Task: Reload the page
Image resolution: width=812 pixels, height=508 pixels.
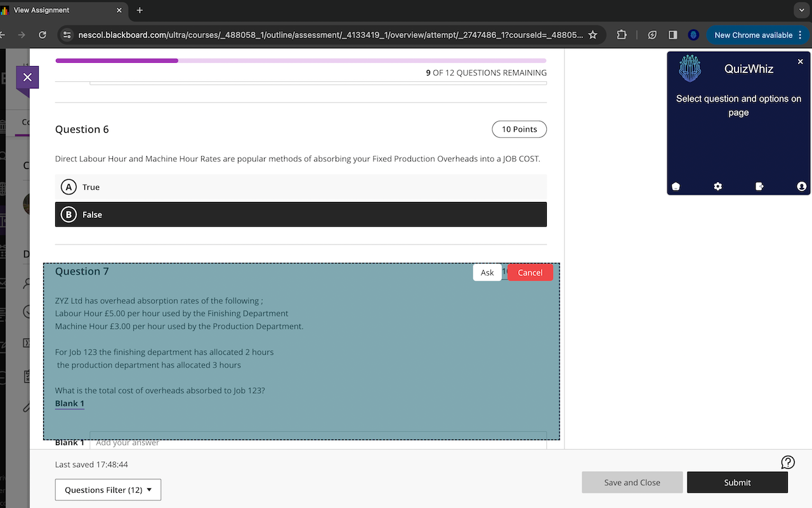Action: click(x=43, y=35)
